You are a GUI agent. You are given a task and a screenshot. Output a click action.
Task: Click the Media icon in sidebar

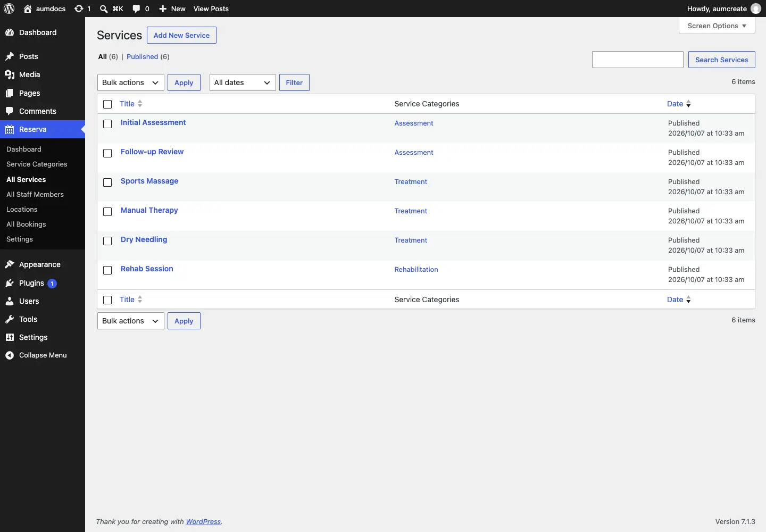(x=10, y=74)
